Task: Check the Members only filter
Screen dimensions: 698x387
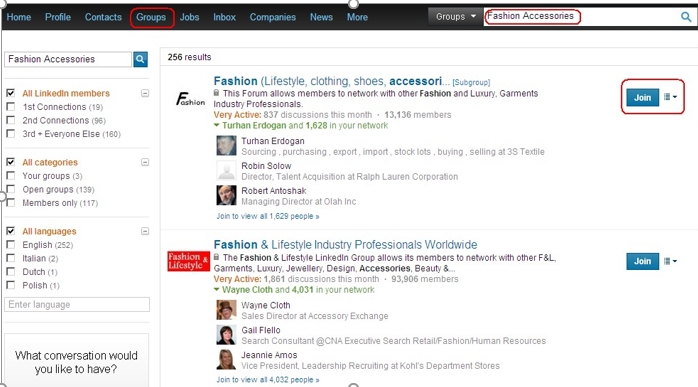Action: click(x=11, y=202)
